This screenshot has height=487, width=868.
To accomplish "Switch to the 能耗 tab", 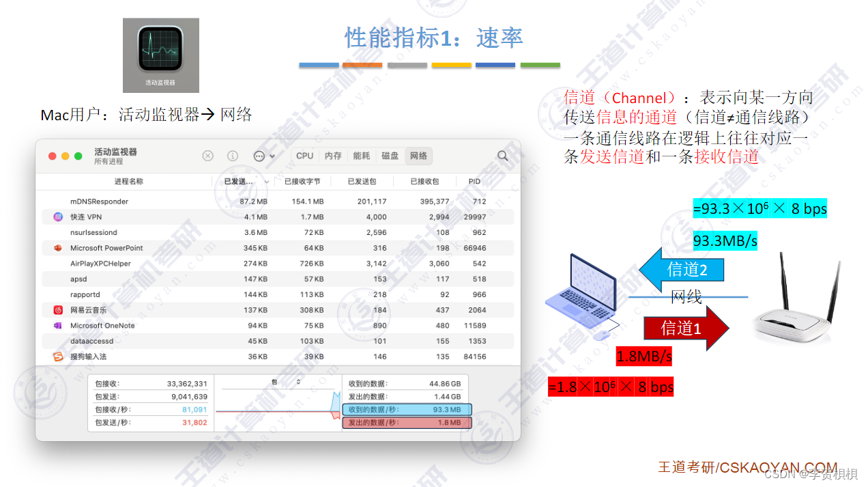I will (361, 156).
